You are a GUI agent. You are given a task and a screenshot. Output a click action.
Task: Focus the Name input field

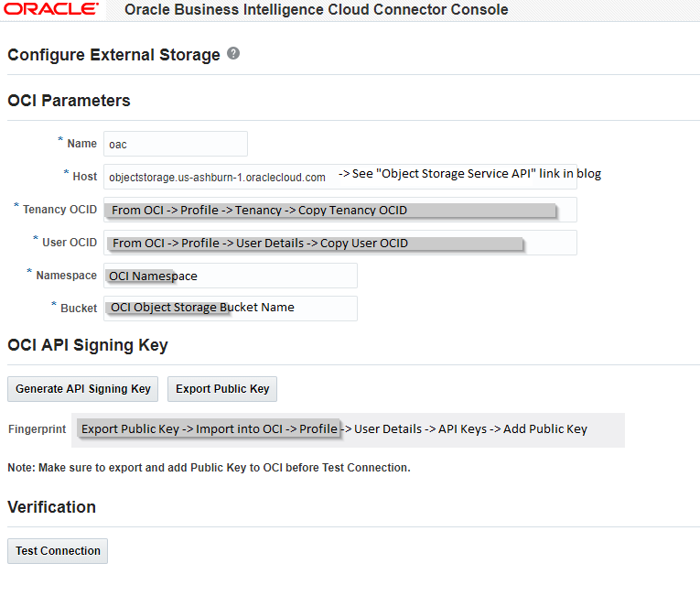click(x=176, y=144)
